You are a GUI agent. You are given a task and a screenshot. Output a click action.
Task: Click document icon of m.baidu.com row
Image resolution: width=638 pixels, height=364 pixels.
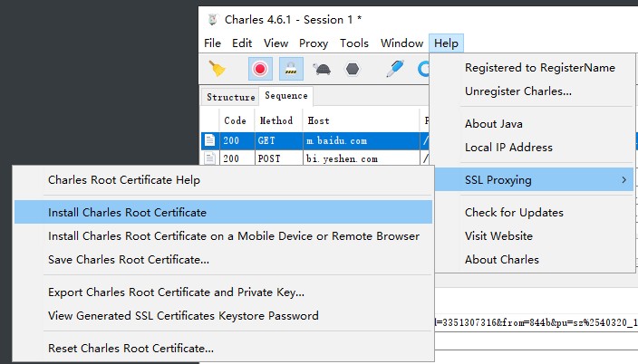pos(209,140)
